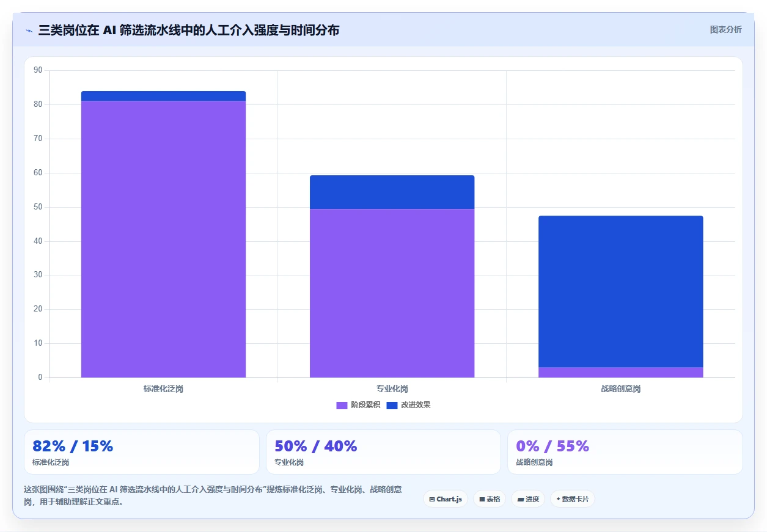Click the 图表分析 label in header
Image resolution: width=767 pixels, height=532 pixels.
[725, 29]
